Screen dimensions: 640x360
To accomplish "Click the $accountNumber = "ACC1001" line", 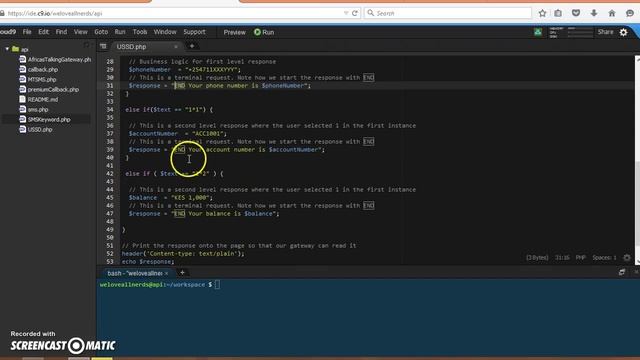I will pos(178,133).
